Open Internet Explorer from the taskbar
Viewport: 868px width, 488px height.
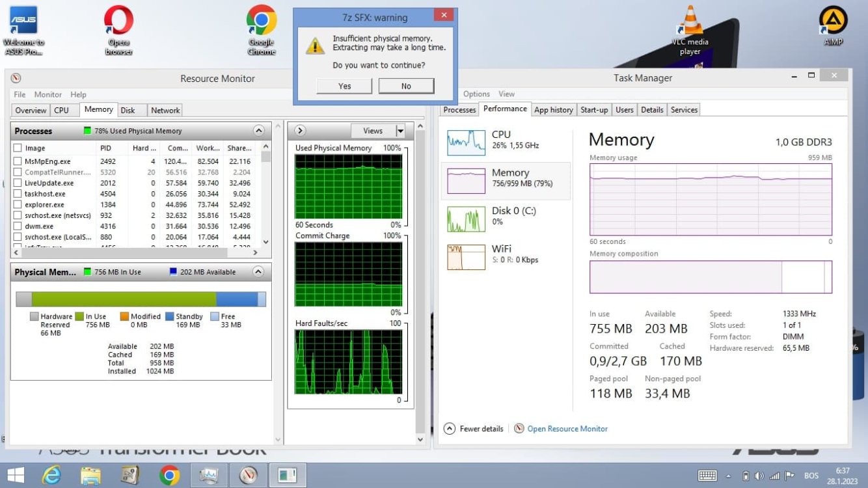(x=51, y=475)
